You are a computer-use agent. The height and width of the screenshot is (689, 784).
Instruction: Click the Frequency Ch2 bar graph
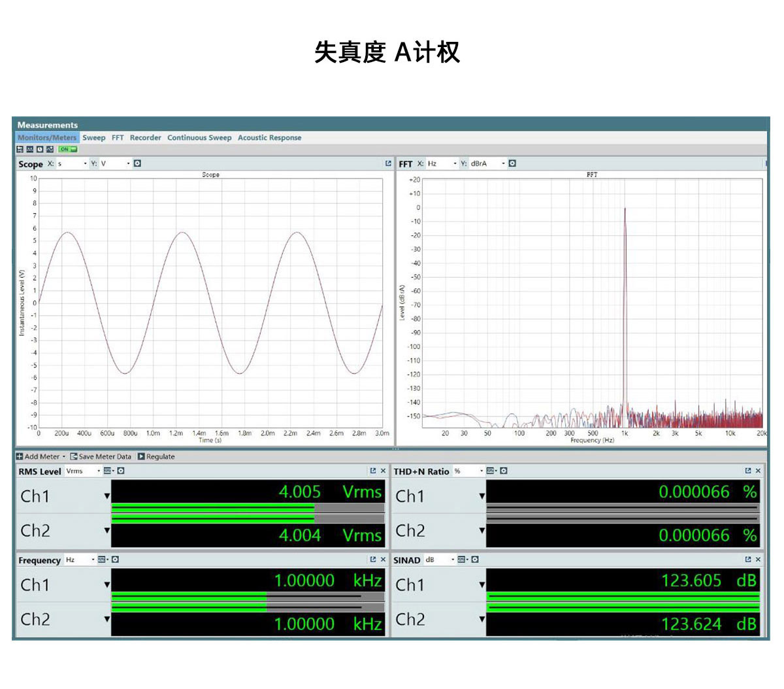pos(248,607)
